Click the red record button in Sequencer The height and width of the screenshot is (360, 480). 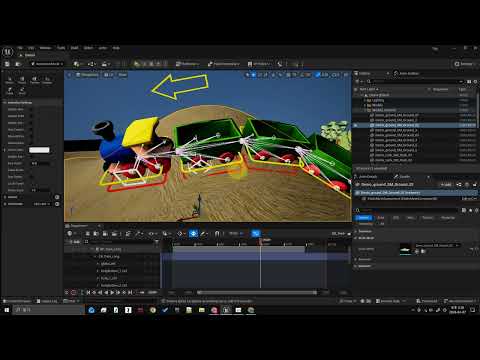(74, 292)
